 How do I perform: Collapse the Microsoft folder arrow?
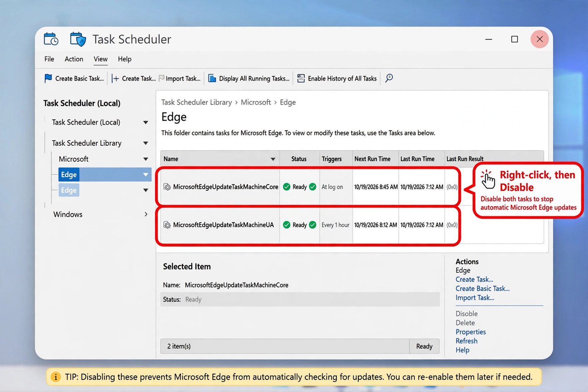pyautogui.click(x=146, y=159)
